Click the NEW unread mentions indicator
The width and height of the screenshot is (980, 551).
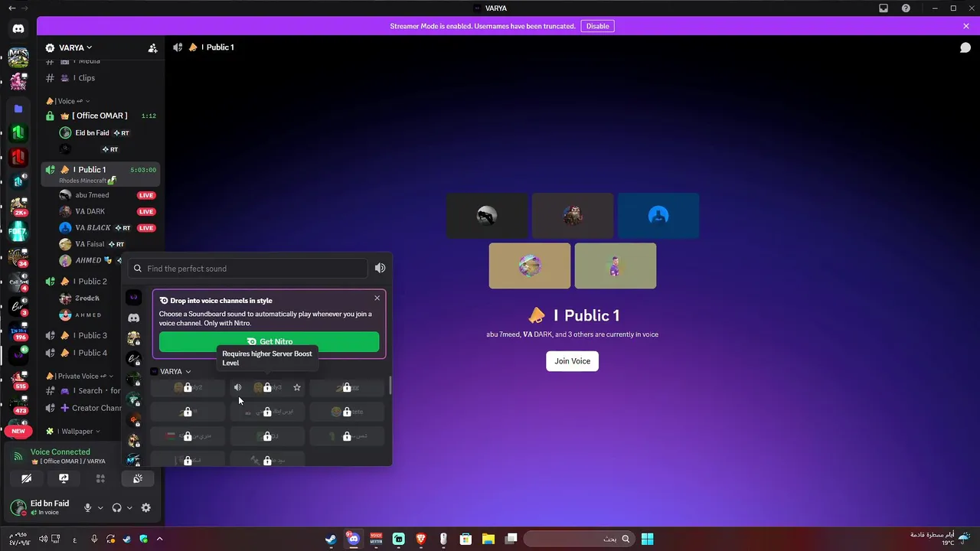coord(18,431)
